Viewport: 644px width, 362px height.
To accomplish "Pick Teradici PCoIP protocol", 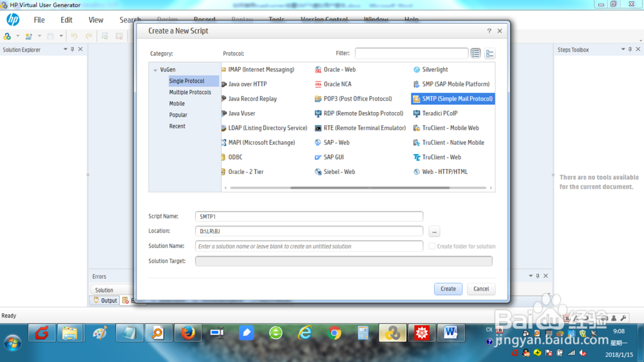I will tap(435, 113).
